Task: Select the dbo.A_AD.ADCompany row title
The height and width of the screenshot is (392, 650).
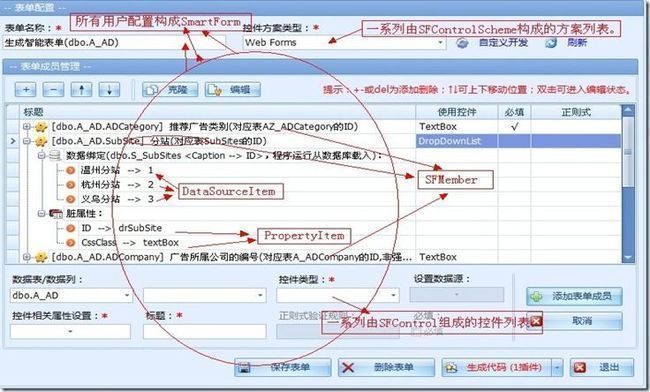Action: (x=231, y=257)
